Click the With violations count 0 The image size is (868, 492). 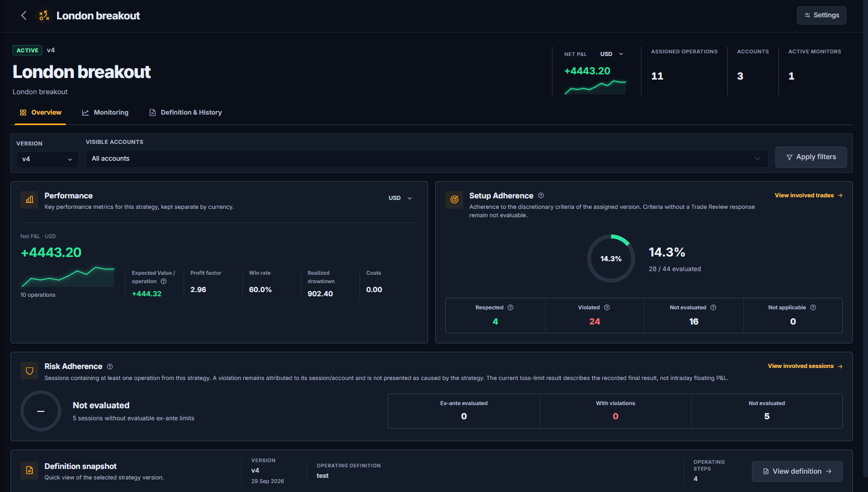click(x=615, y=416)
